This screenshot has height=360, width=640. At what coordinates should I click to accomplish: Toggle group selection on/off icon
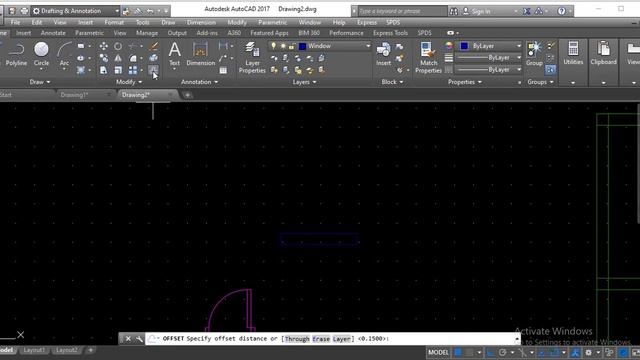coord(550,70)
